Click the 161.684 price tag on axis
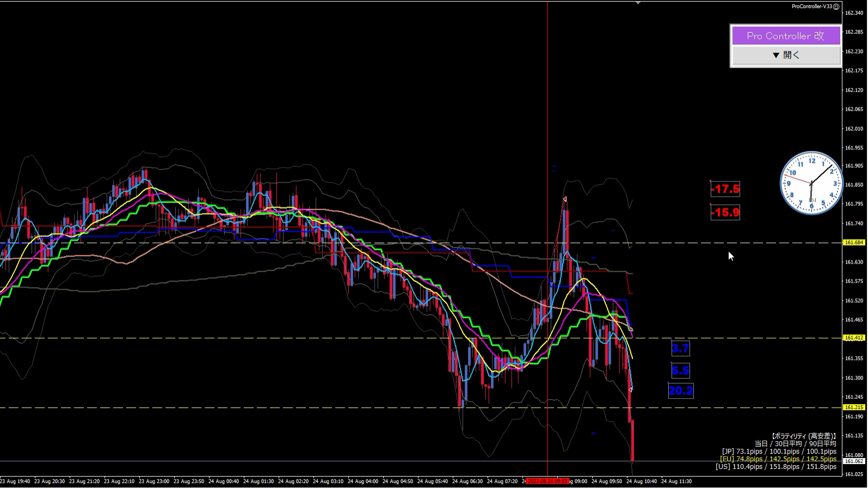 [854, 242]
